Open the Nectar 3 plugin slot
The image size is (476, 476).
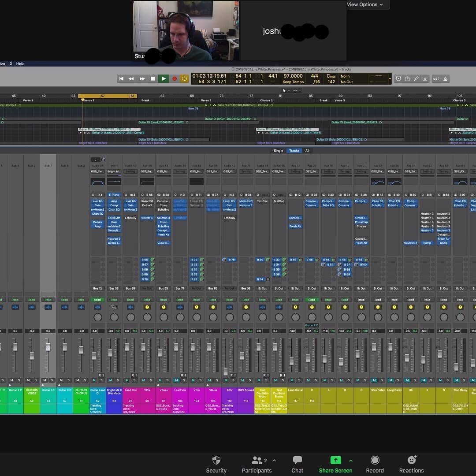coord(147,218)
